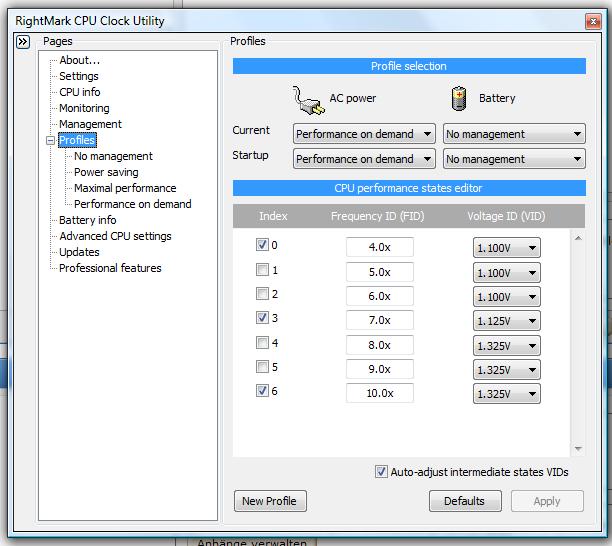The height and width of the screenshot is (546, 612).
Task: Uncheck performance state index 0
Action: coord(262,245)
